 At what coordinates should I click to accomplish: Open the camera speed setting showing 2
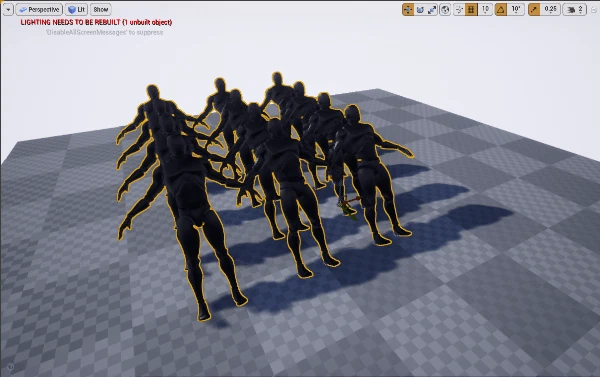[x=575, y=10]
